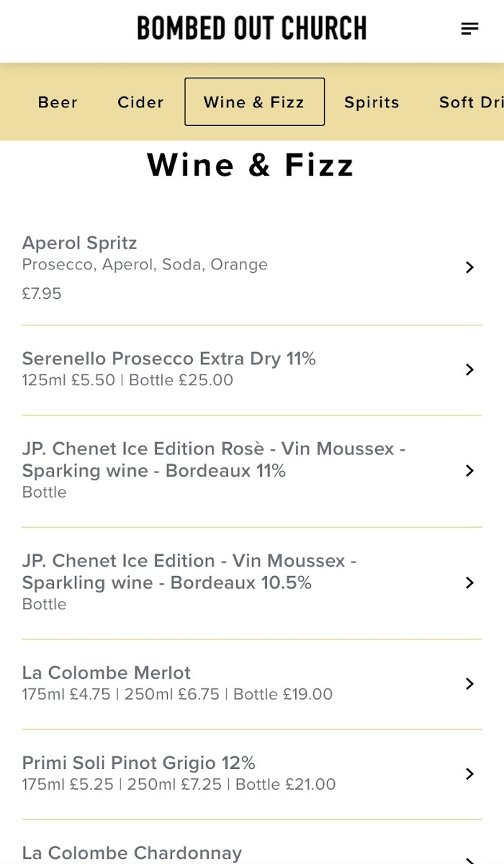Open La Colombe Merlot details
Image resolution: width=504 pixels, height=864 pixels.
(107, 673)
